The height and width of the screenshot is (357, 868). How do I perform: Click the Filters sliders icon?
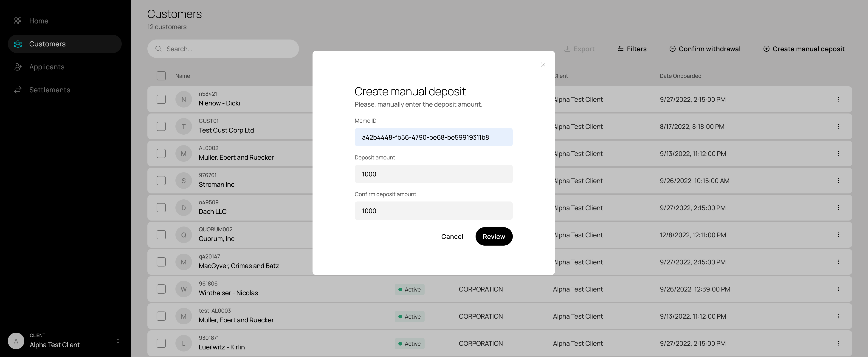pyautogui.click(x=620, y=49)
